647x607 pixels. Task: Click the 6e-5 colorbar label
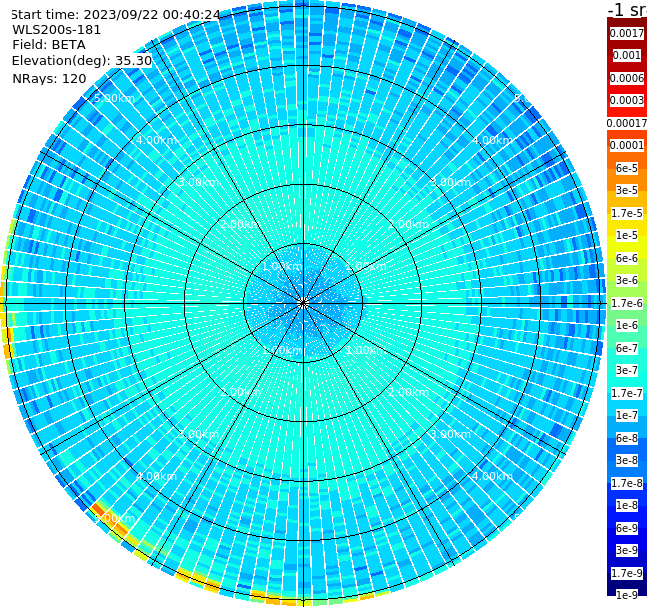[x=627, y=168]
